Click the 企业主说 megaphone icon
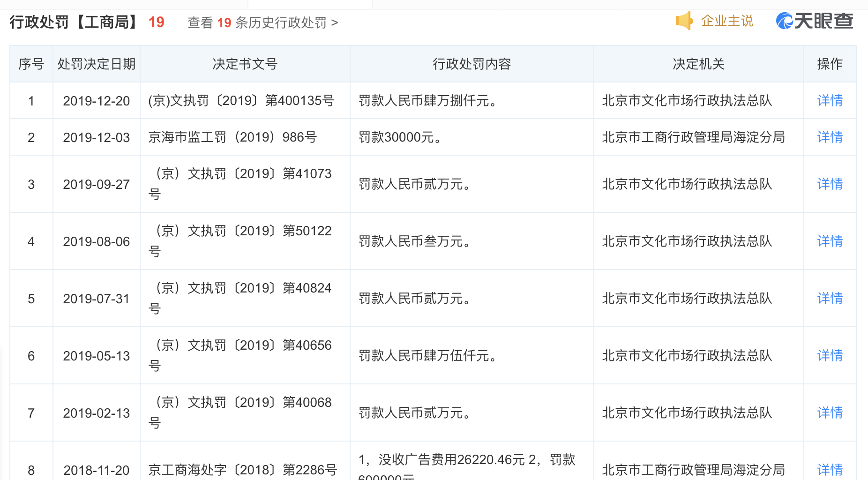The height and width of the screenshot is (480, 868). (684, 21)
